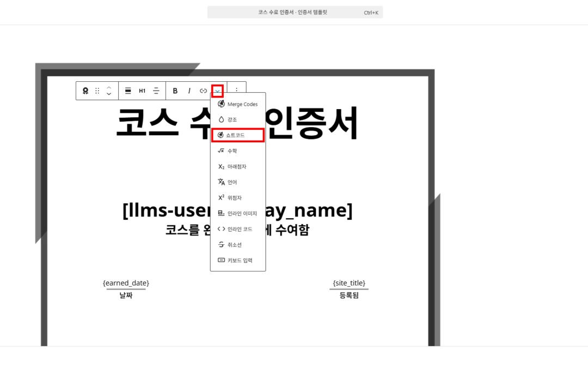The image size is (588, 368).
Task: Click the 코스를 완료 subheading text
Action: pos(237,230)
